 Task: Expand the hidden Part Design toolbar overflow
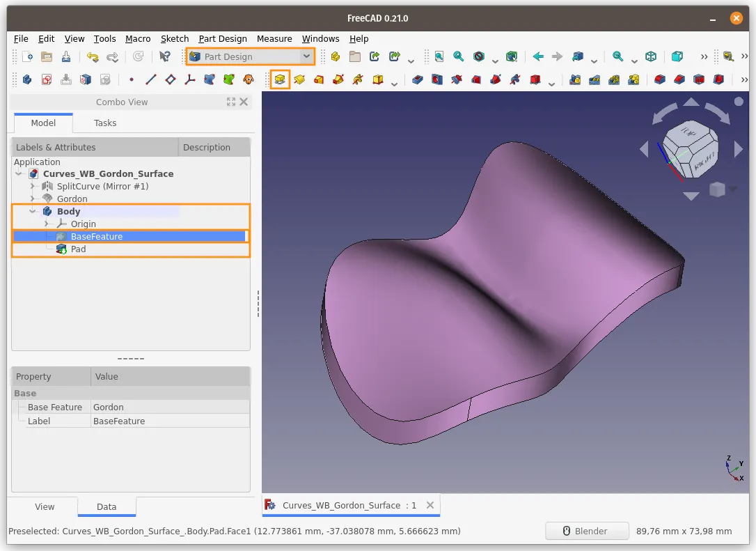click(x=744, y=79)
